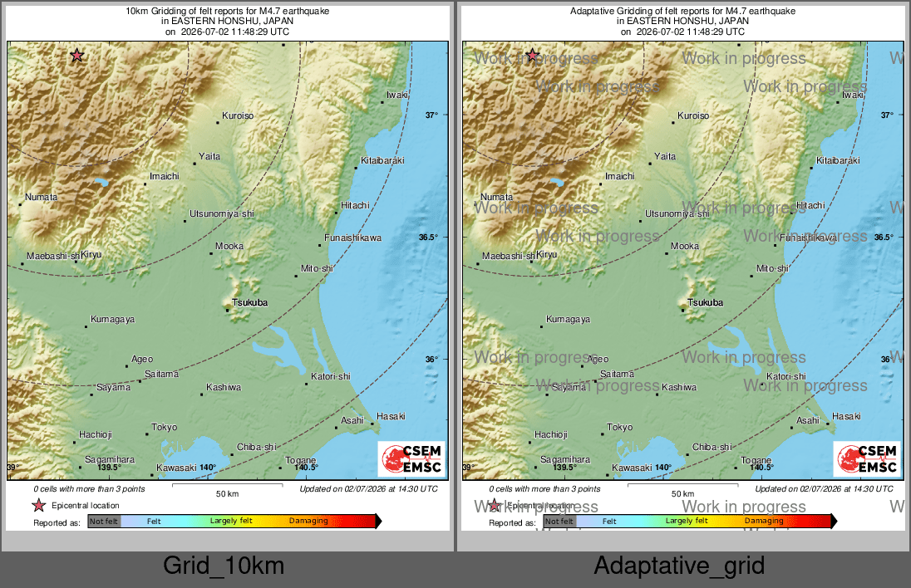Viewport: 911px width, 588px height.
Task: Click the Tokyo label on the Adaptative_grid map
Action: coord(620,427)
